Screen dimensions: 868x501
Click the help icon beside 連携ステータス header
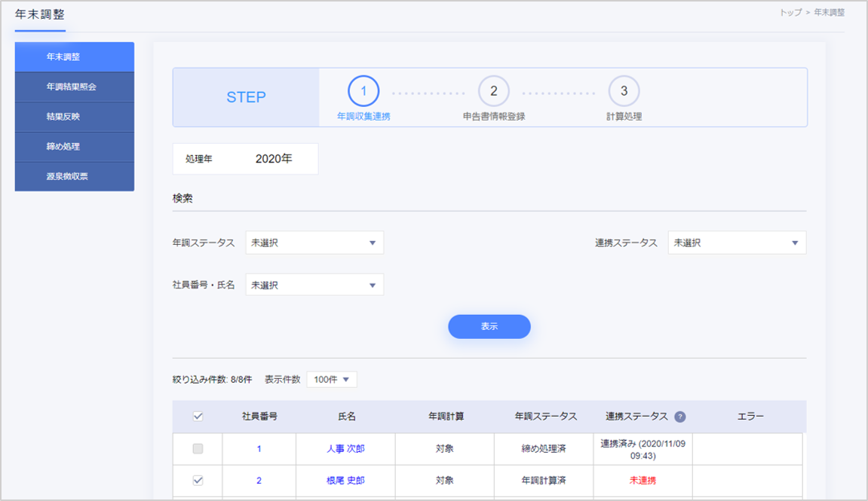coord(680,417)
